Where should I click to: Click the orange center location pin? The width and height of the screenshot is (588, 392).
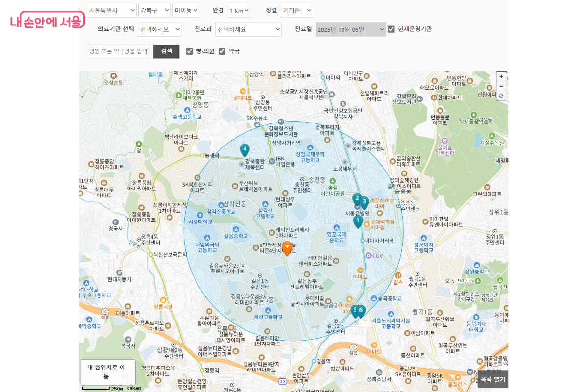(x=287, y=248)
